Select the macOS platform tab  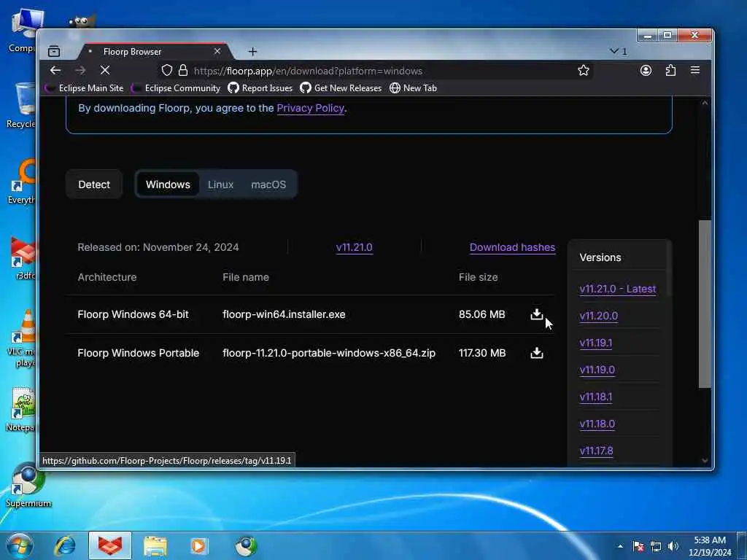(x=268, y=184)
